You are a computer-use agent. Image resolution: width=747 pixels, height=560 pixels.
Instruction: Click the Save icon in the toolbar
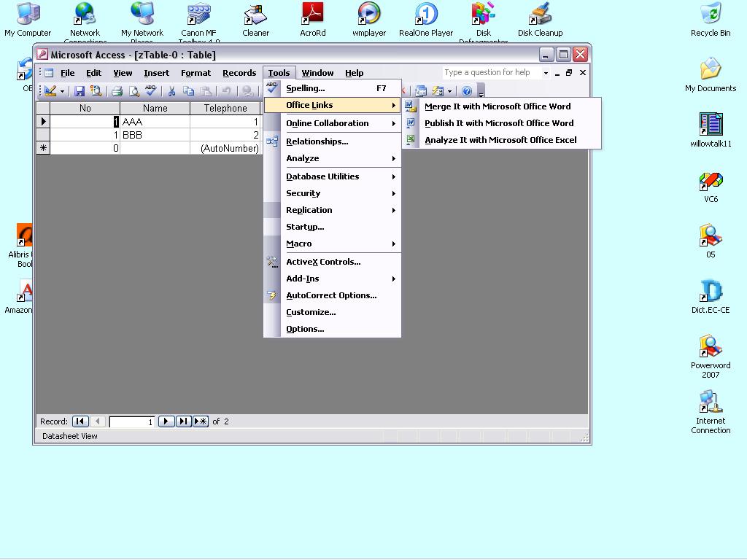80,91
